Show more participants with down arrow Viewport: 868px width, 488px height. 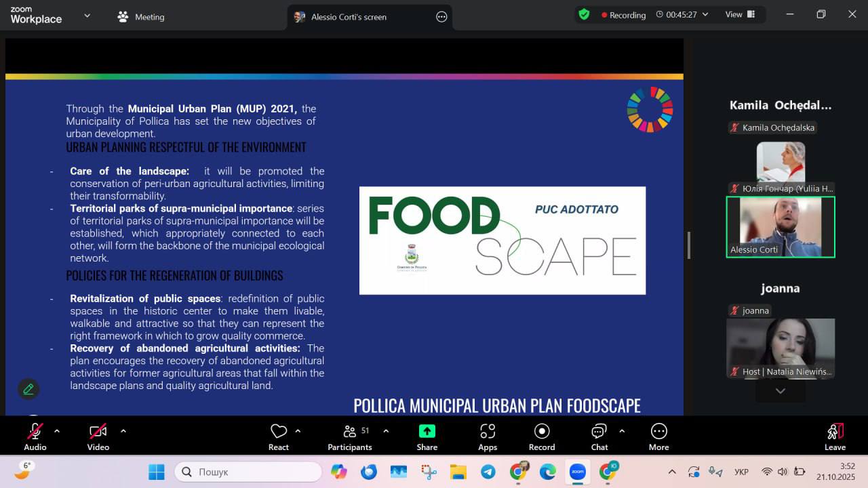(781, 391)
